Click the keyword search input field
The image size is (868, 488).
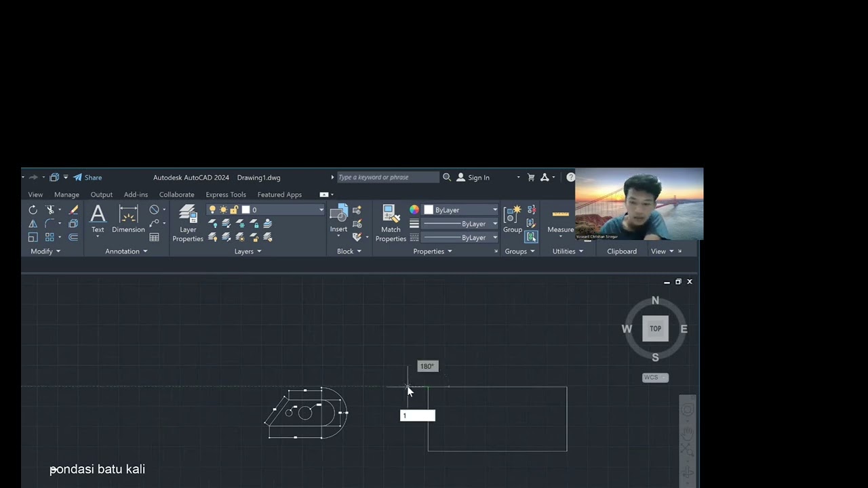[388, 177]
